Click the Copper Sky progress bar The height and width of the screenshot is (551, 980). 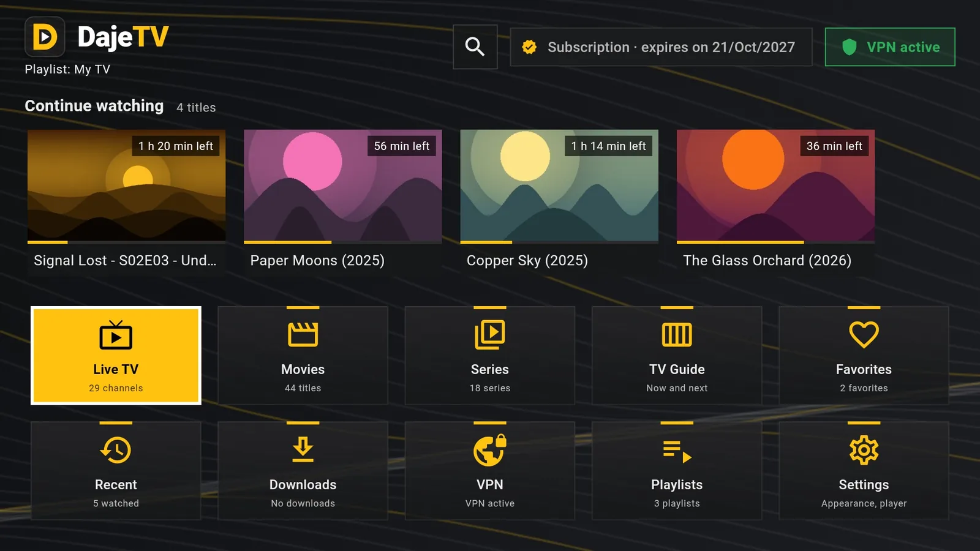559,242
